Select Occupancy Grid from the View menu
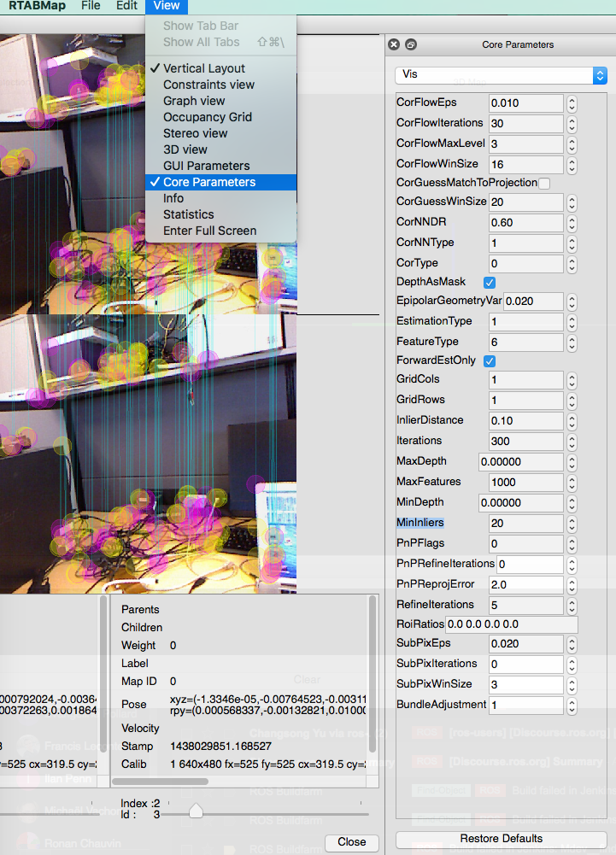Image resolution: width=616 pixels, height=855 pixels. (208, 117)
